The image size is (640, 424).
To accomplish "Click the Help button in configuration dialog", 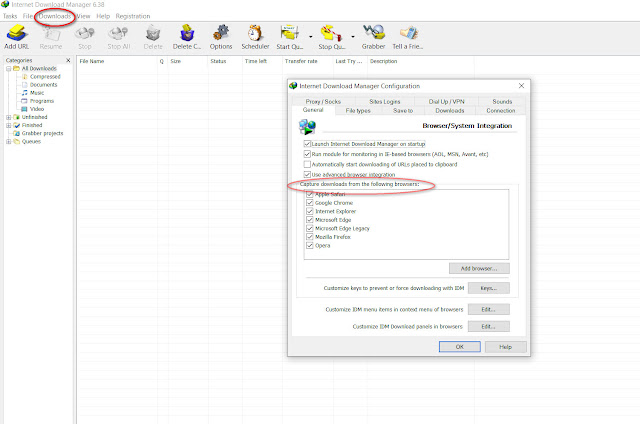I will click(505, 347).
